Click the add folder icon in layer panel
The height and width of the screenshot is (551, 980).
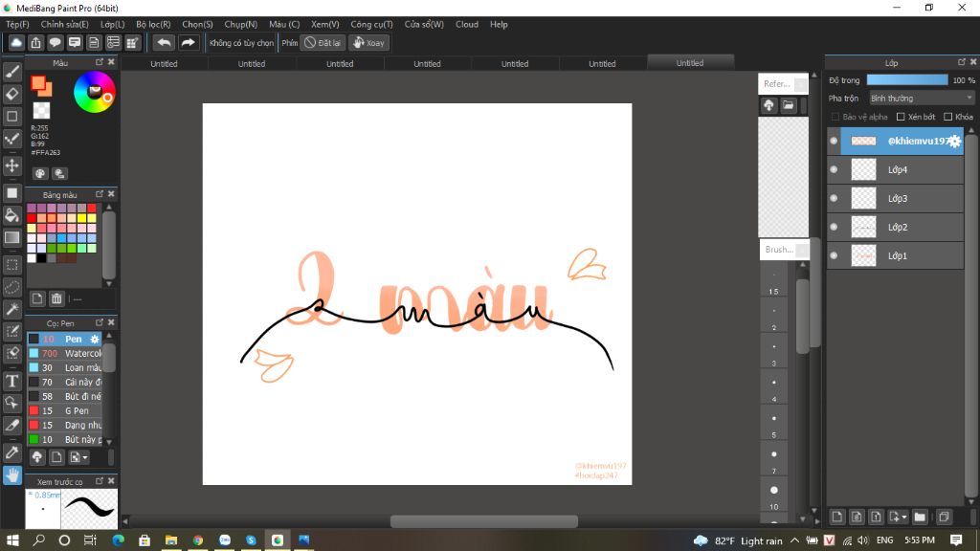[920, 517]
